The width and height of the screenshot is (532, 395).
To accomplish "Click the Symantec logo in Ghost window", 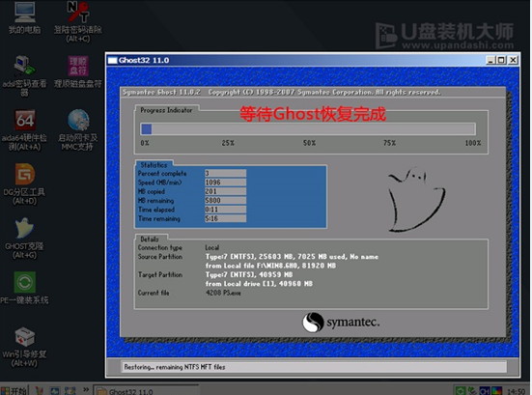I will 341,322.
